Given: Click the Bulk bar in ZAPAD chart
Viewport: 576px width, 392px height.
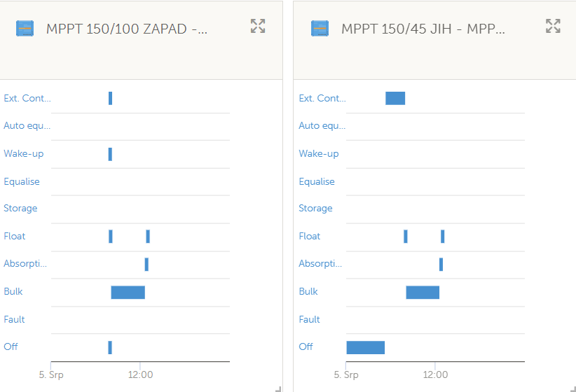Looking at the screenshot, I should coord(128,293).
